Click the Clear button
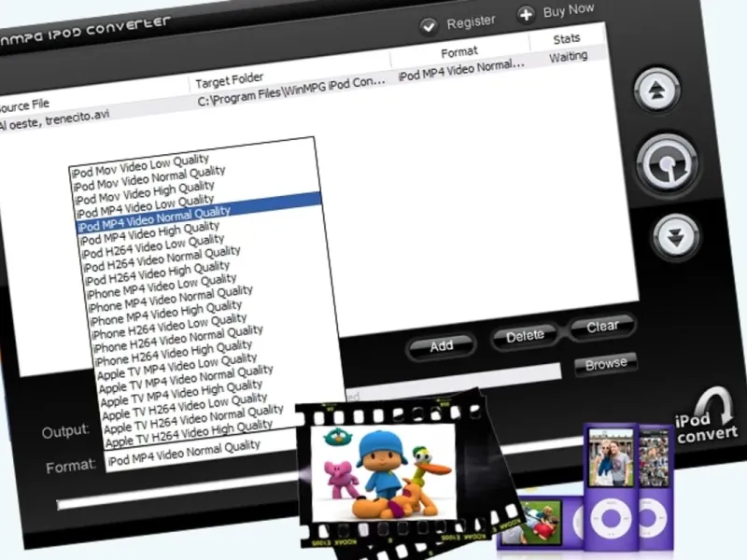This screenshot has width=747, height=560. tap(602, 327)
